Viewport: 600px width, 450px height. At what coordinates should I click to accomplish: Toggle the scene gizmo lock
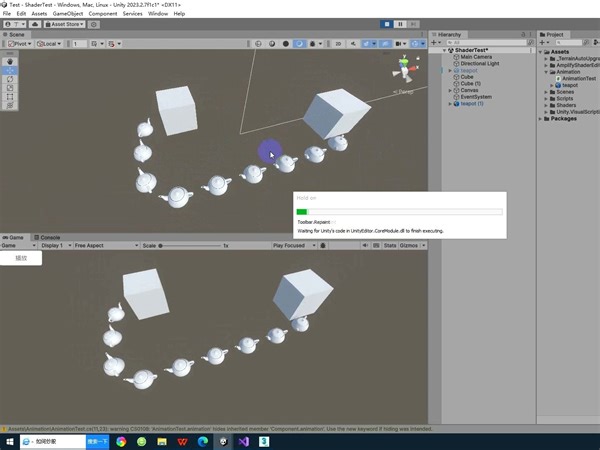418,58
